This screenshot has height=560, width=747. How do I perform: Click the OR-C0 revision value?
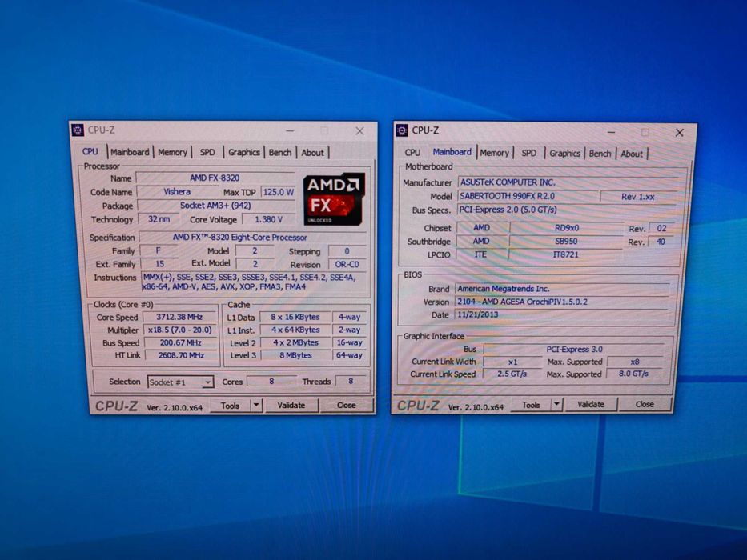347,264
